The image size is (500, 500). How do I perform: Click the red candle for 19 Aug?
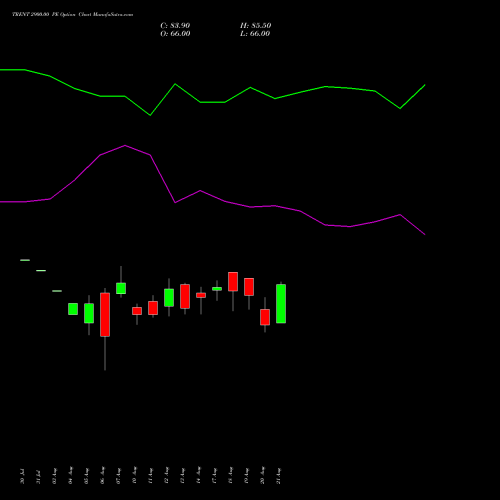[249, 287]
